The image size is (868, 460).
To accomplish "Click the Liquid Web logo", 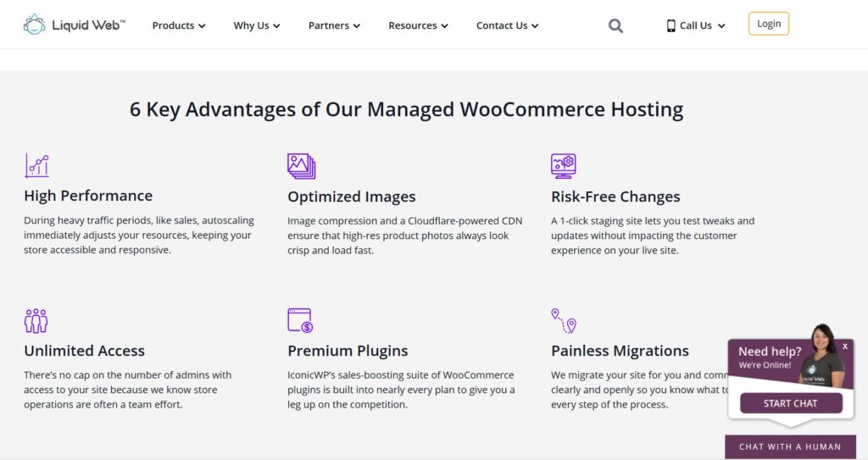I will pos(74,25).
